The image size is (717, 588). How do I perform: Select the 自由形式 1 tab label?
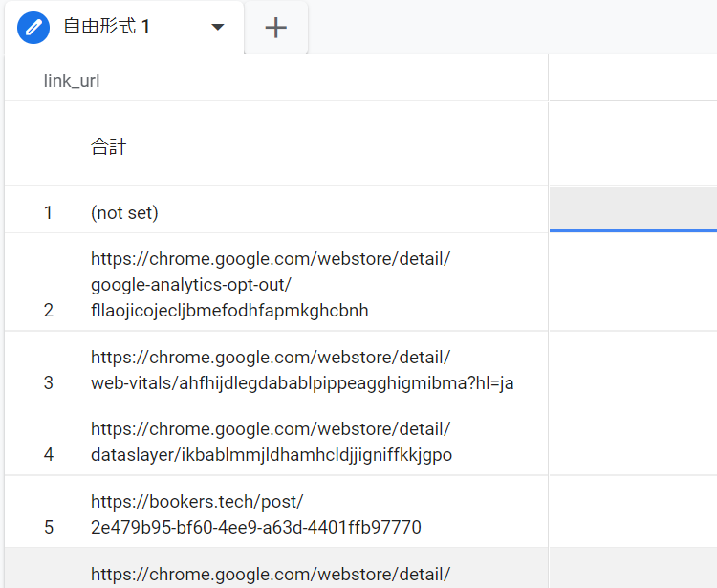pyautogui.click(x=106, y=27)
